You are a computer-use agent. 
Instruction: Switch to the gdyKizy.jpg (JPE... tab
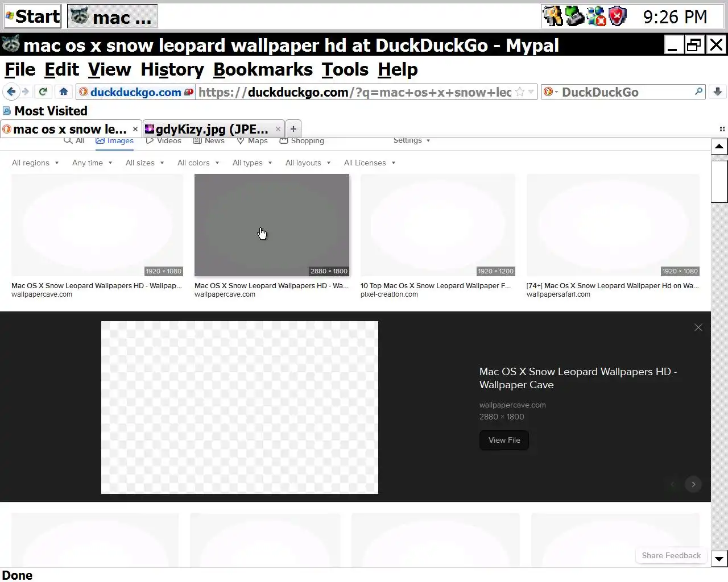tap(213, 129)
